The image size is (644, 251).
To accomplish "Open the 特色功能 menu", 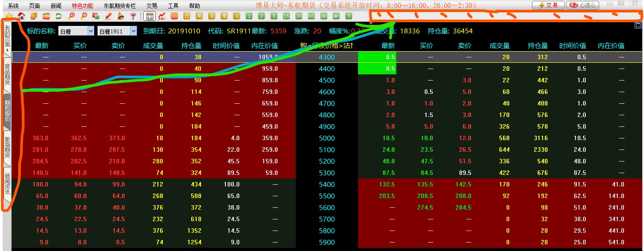I will [82, 6].
